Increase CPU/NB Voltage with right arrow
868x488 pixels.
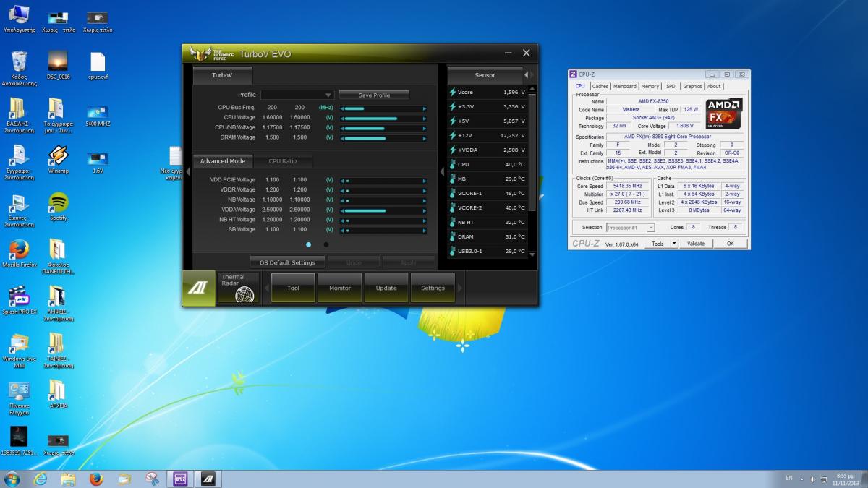point(425,127)
